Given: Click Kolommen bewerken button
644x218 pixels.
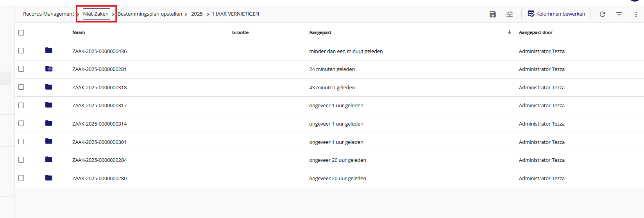Looking at the screenshot, I should tap(556, 14).
